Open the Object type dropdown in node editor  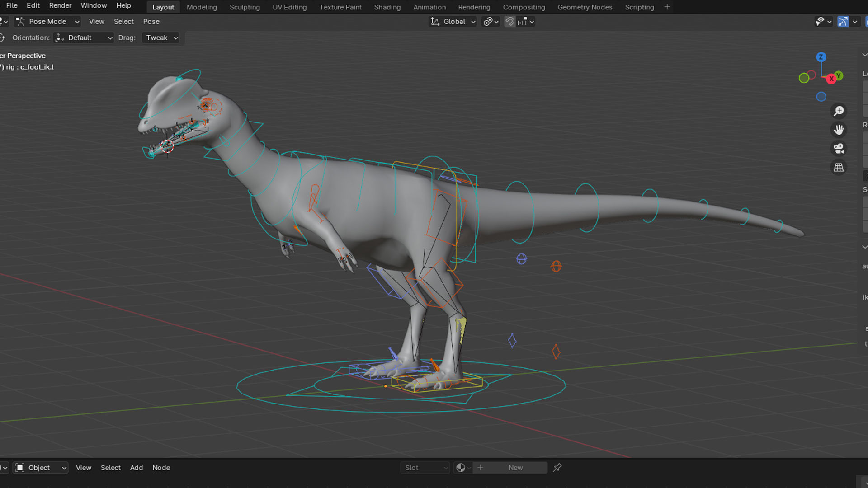tap(41, 468)
